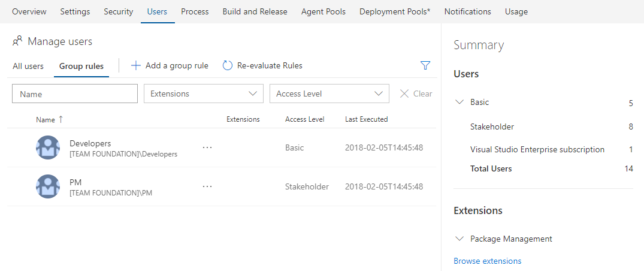Click the filter funnel icon
644x271 pixels.
(425, 65)
